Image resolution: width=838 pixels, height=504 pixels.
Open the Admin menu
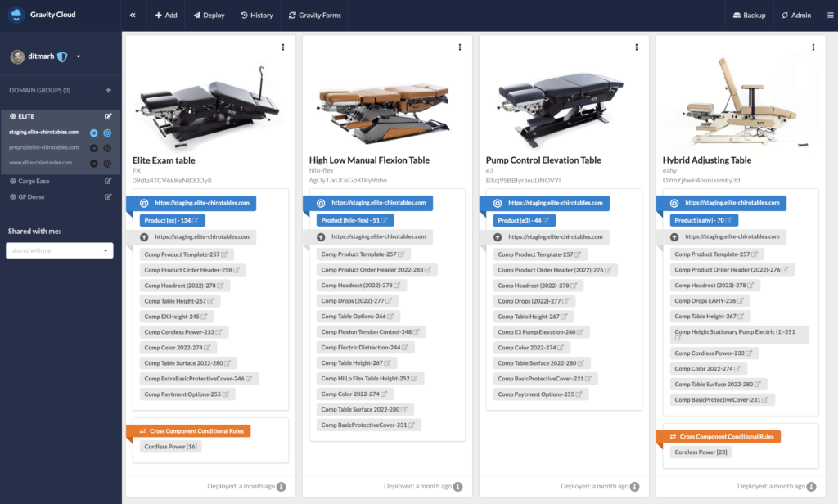coord(796,16)
